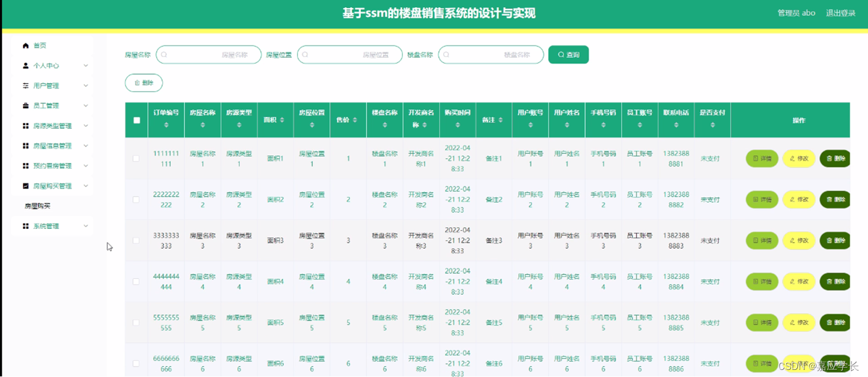Check the box for order 1111111111
The image size is (868, 377).
[136, 159]
